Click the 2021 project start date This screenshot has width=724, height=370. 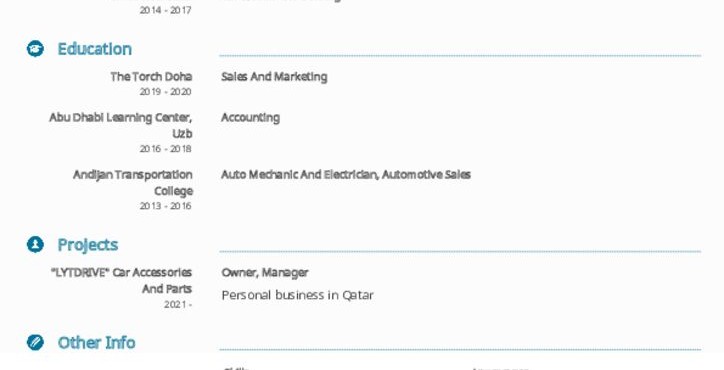[x=178, y=304]
